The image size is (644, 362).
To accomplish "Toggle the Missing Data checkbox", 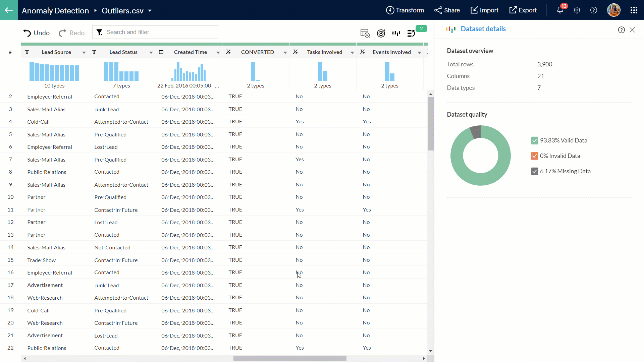I will click(x=534, y=171).
